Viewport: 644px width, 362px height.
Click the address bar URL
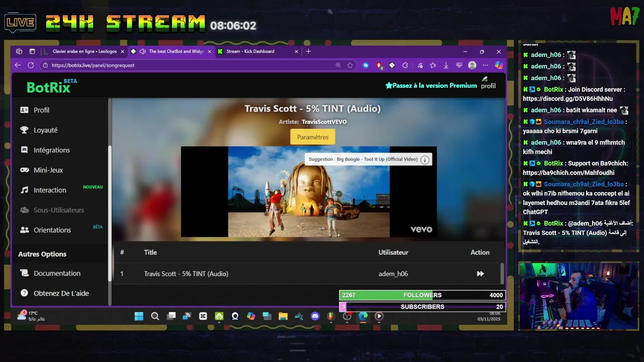tap(93, 65)
